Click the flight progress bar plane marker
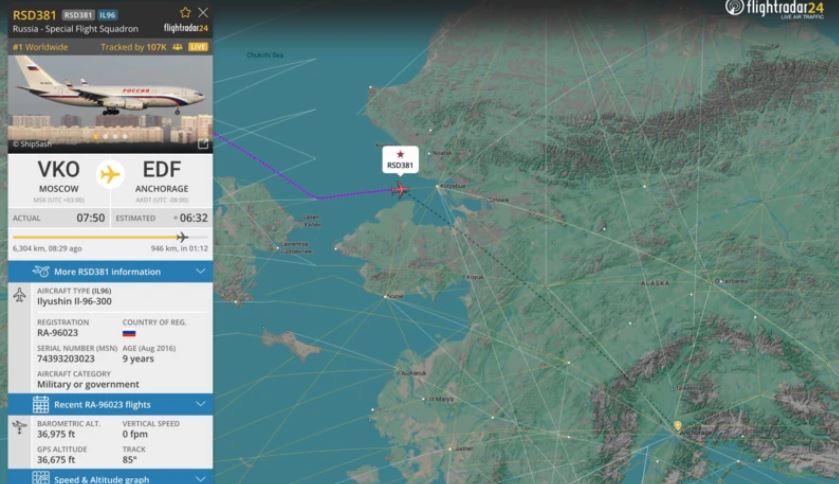The image size is (839, 484). [182, 237]
